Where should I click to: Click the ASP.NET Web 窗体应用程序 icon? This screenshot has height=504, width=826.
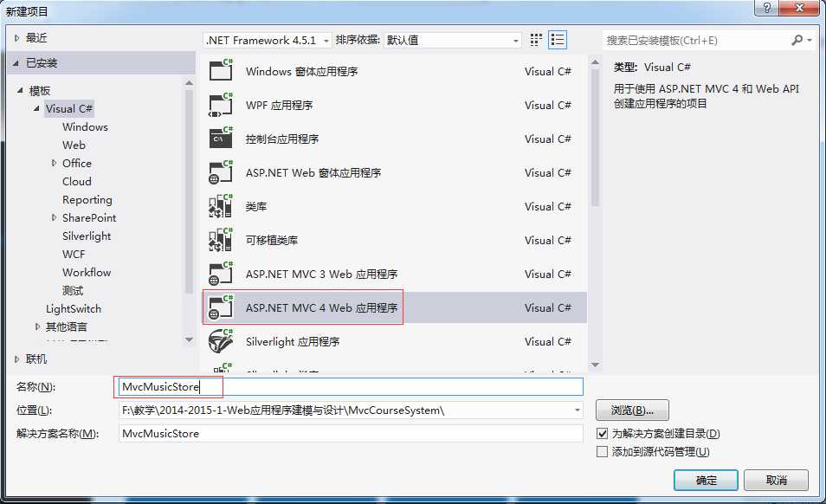[221, 171]
